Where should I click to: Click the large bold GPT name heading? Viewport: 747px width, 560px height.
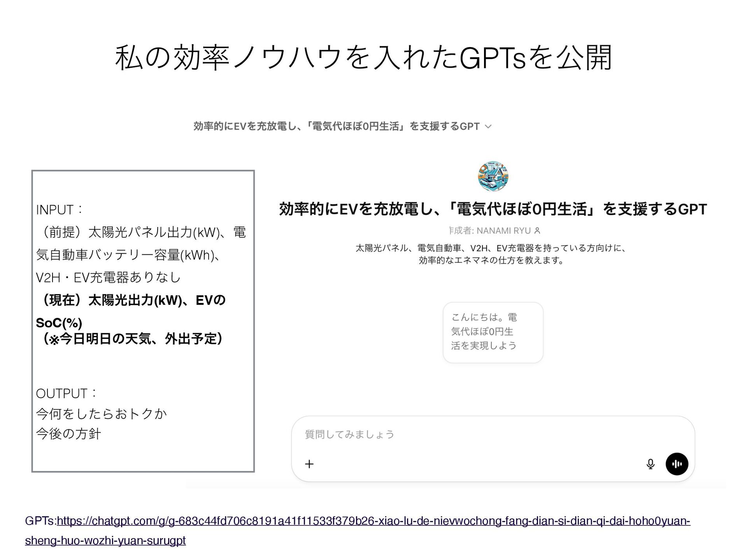click(493, 209)
